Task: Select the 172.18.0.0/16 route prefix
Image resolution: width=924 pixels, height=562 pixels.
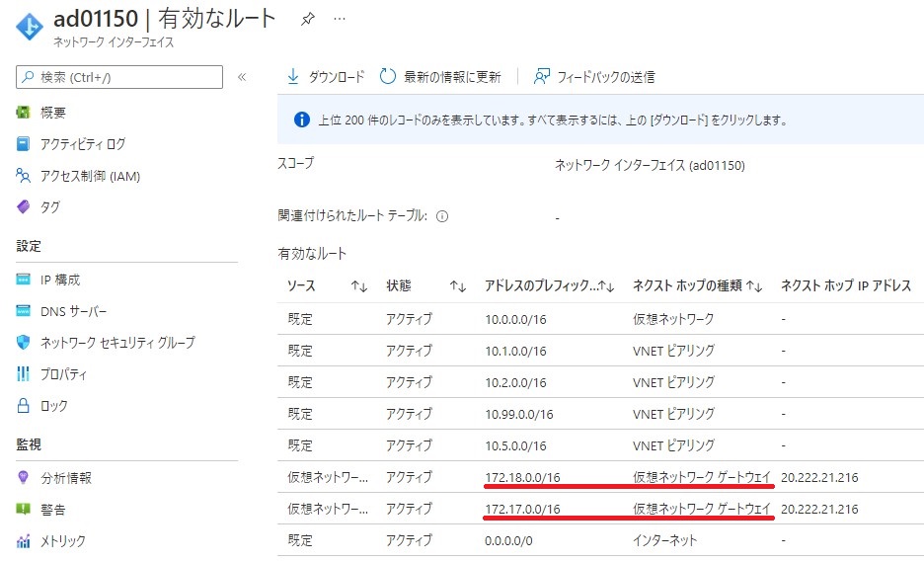Action: coord(522,478)
